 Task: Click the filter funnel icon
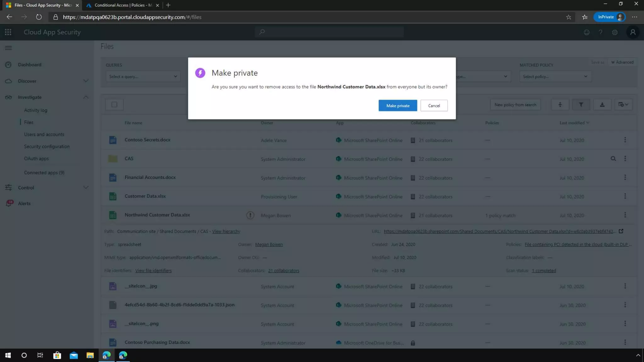pyautogui.click(x=581, y=105)
